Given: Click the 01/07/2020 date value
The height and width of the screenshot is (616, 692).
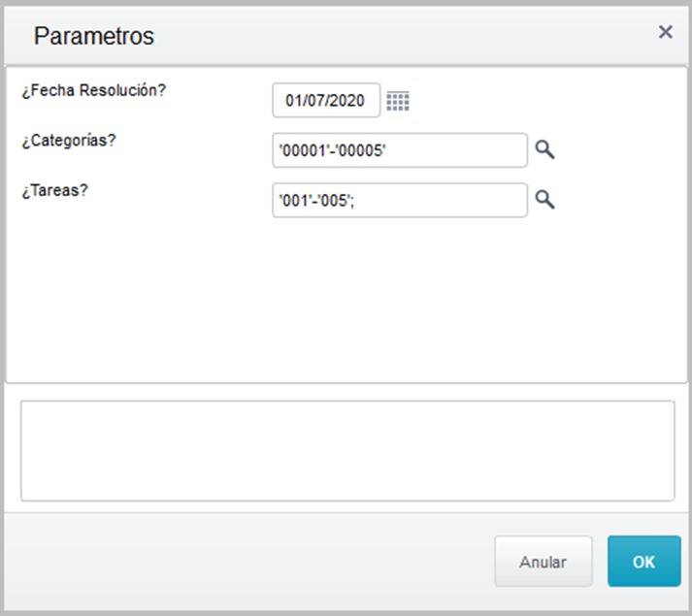Looking at the screenshot, I should [325, 100].
